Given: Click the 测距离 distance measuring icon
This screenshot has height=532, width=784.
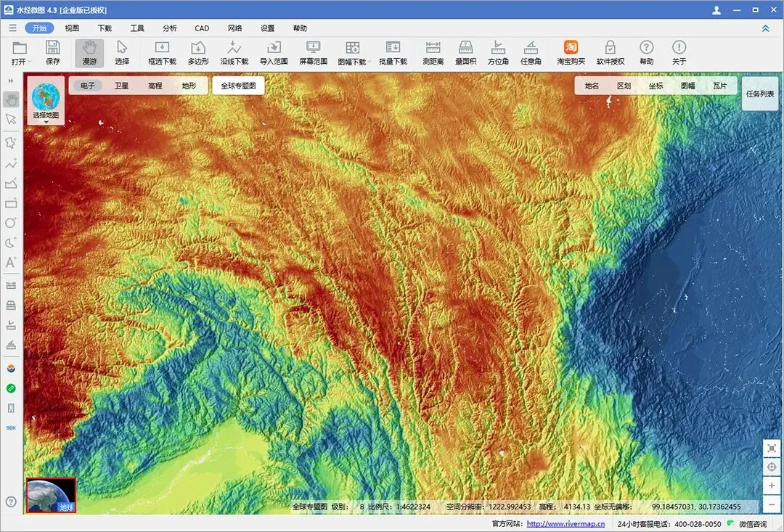Looking at the screenshot, I should (433, 53).
